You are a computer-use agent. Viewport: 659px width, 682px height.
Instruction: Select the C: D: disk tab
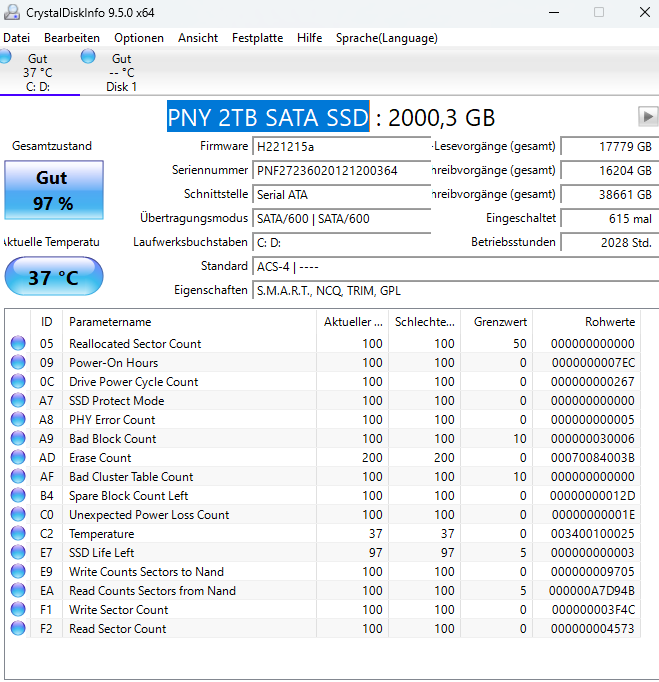coord(39,72)
